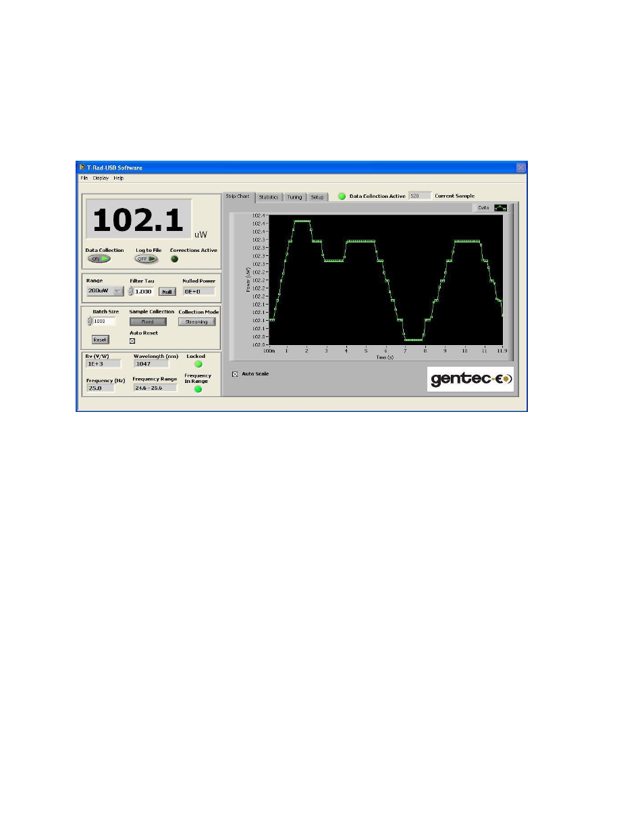Click the Frequency In Range green LED

[x=198, y=389]
